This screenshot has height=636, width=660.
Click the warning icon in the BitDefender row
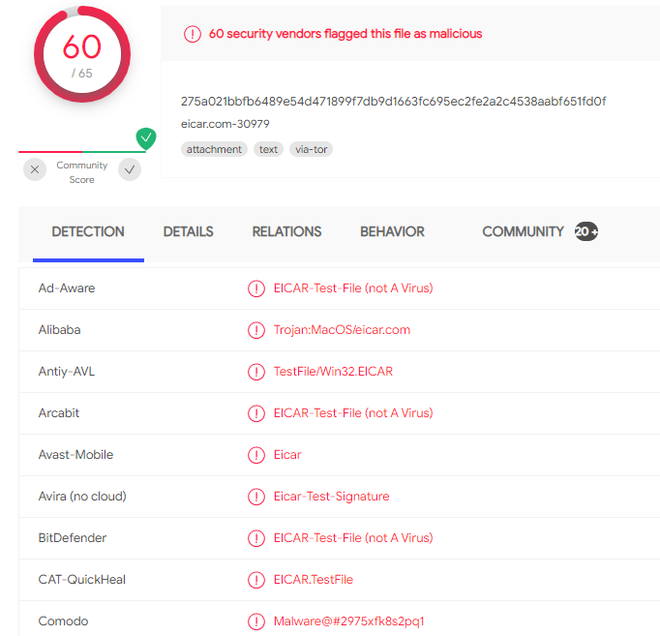click(x=256, y=538)
